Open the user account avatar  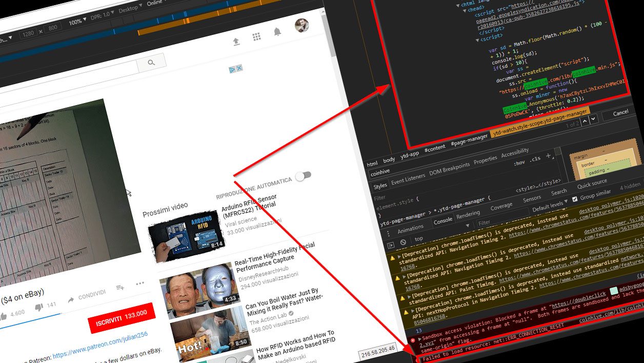tap(302, 26)
